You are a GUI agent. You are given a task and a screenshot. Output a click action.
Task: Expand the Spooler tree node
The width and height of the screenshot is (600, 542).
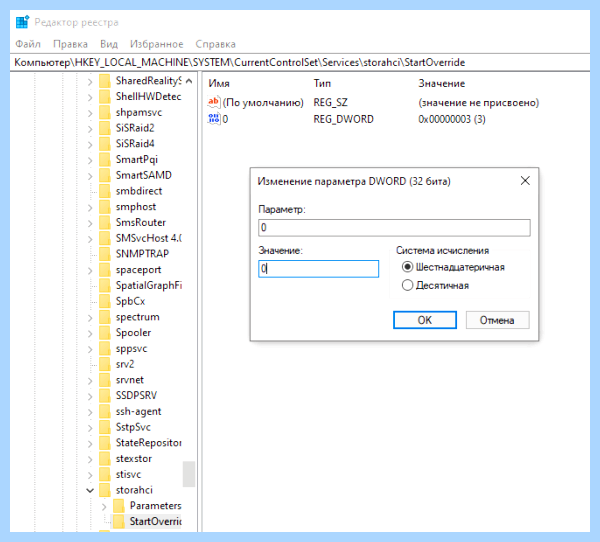tap(90, 333)
